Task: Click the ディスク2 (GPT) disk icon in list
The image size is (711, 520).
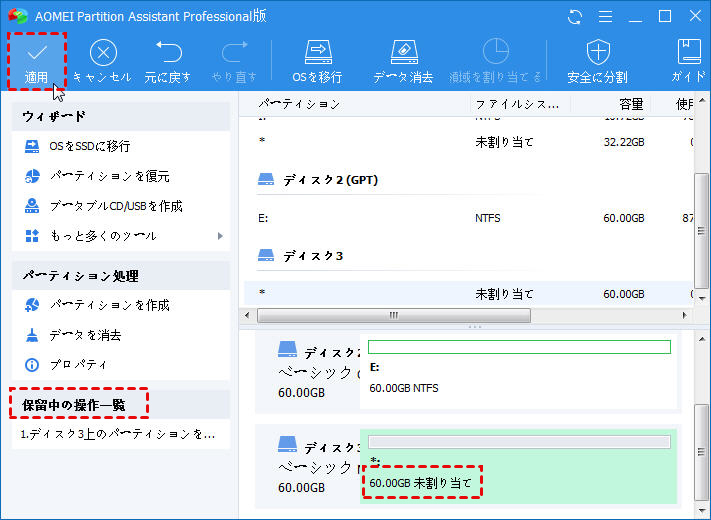Action: pyautogui.click(x=266, y=180)
